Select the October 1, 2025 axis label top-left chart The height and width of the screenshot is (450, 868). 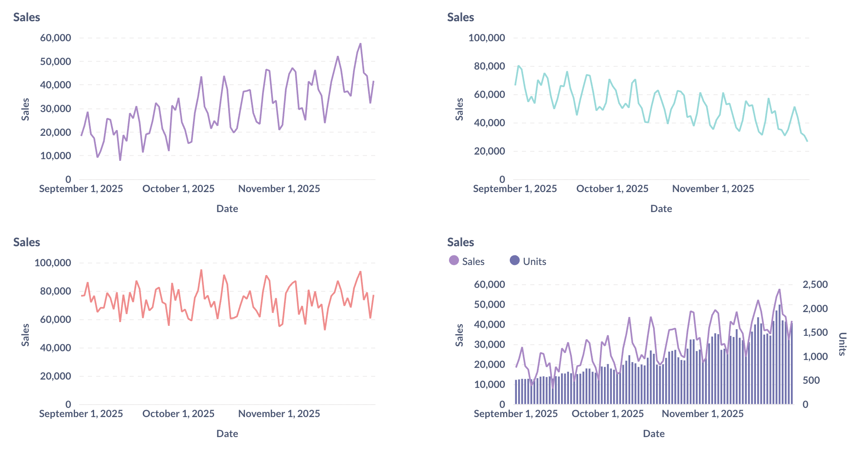point(179,188)
